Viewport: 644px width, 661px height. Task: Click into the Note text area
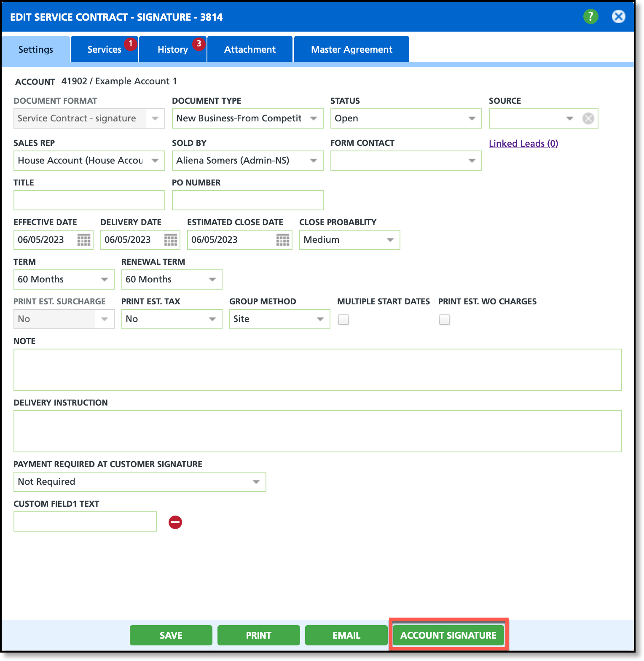click(x=317, y=370)
